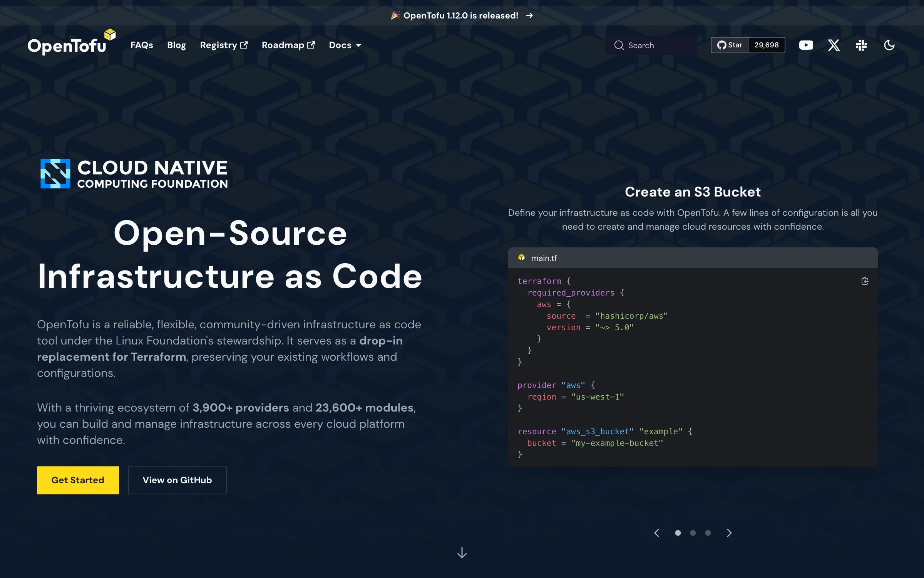The width and height of the screenshot is (924, 578).
Task: Expand the Docs dropdown menu
Action: coord(345,45)
